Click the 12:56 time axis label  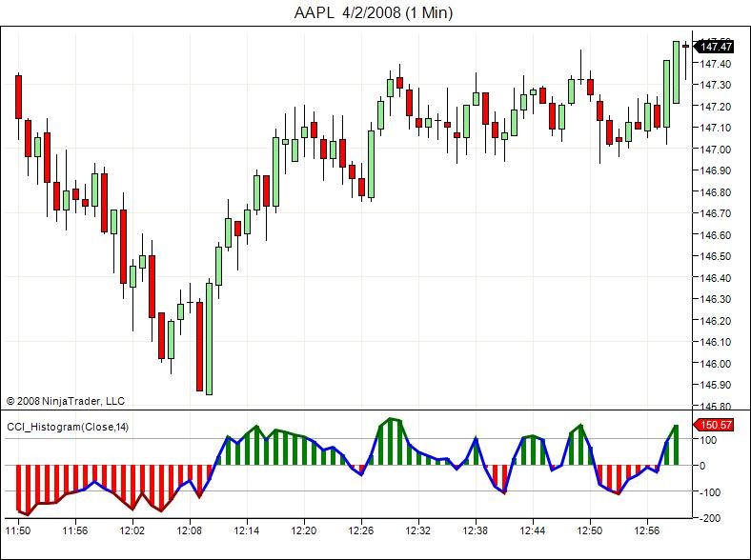coord(647,530)
